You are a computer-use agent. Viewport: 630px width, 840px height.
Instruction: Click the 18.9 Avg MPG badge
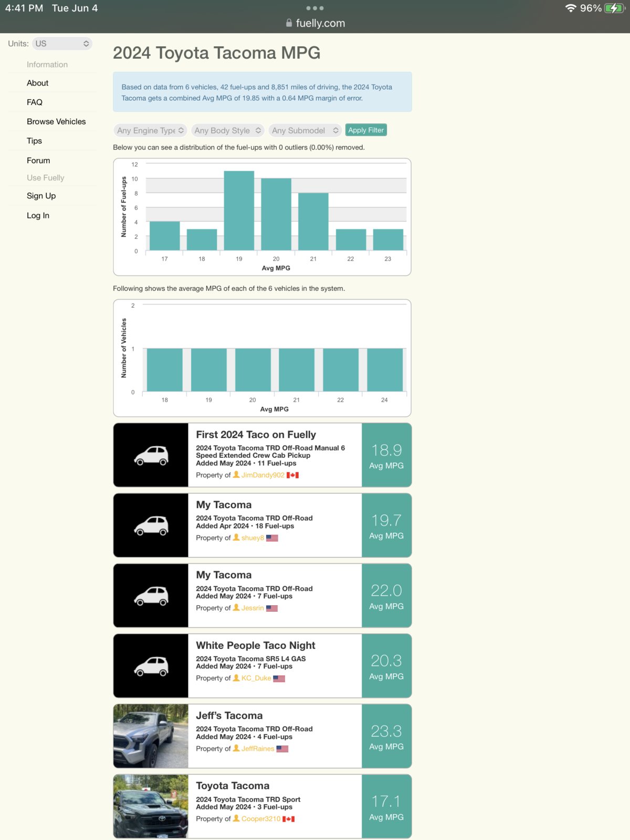pos(386,455)
